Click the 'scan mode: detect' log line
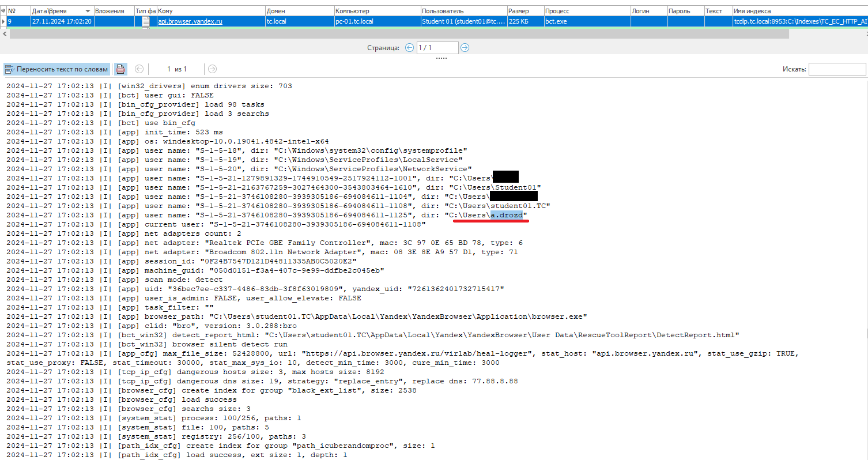The width and height of the screenshot is (868, 460). click(x=115, y=280)
